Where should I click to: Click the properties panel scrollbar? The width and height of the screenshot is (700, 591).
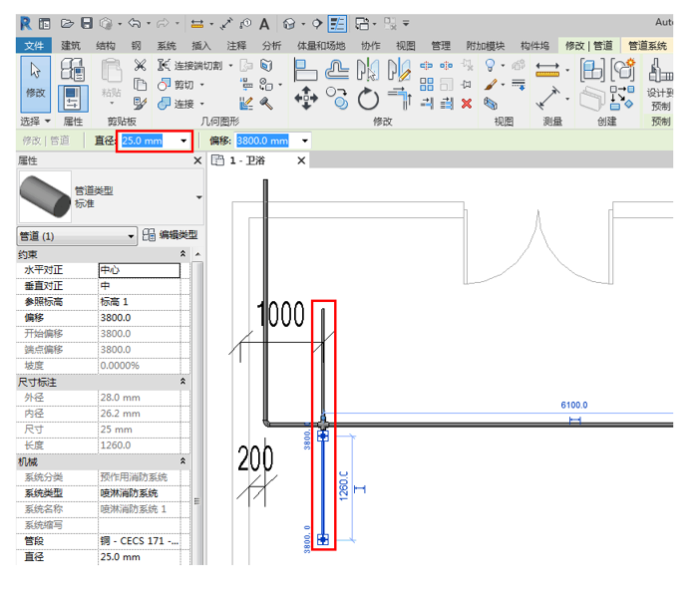[196, 411]
